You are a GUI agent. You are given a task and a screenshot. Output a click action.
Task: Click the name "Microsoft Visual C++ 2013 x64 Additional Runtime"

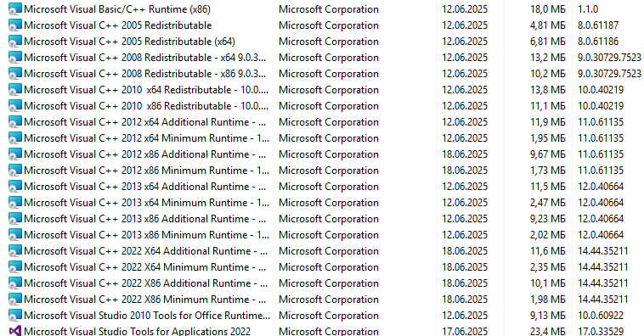(145, 187)
